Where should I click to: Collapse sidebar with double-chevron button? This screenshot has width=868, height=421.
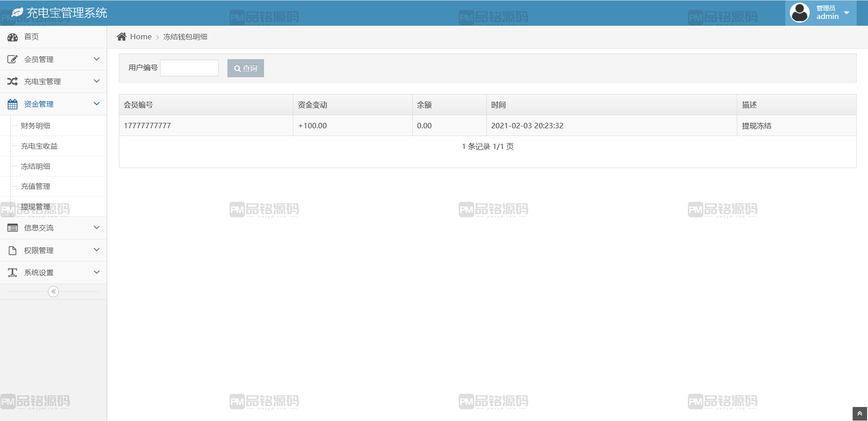click(53, 291)
